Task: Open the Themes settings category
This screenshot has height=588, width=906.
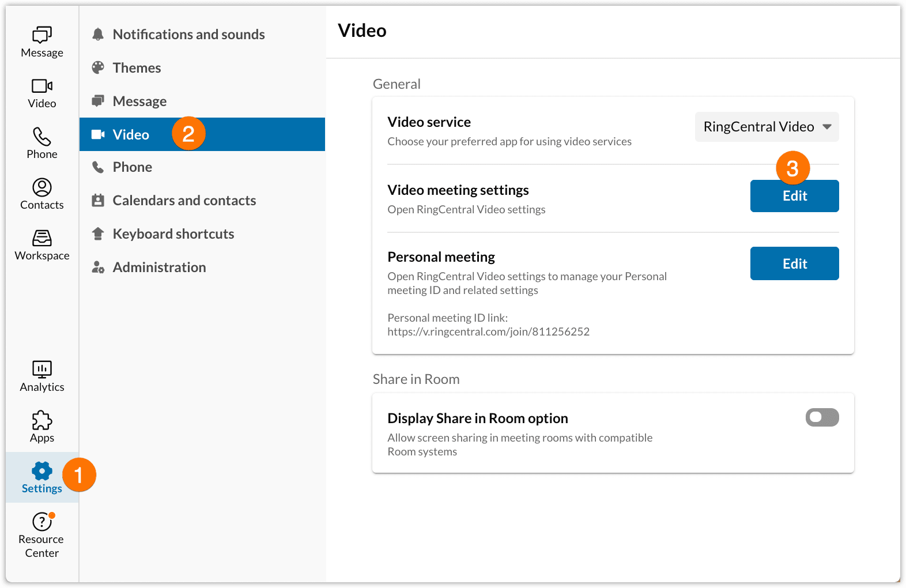Action: pos(137,68)
